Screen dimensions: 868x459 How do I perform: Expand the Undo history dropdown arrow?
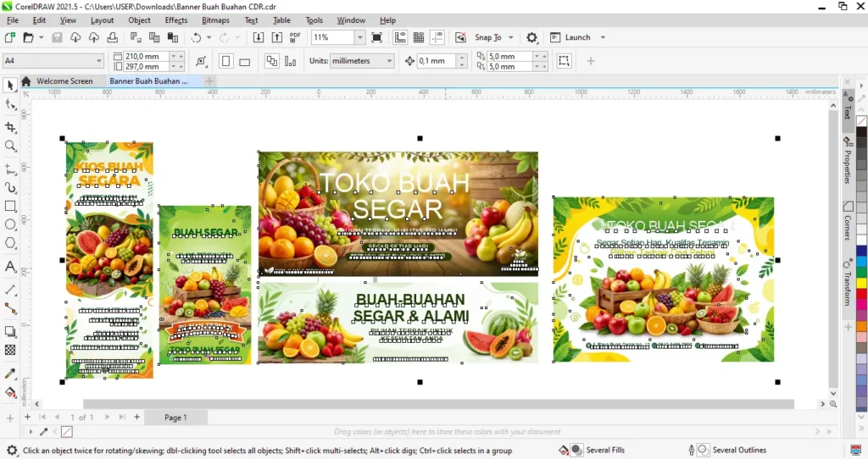(x=209, y=37)
